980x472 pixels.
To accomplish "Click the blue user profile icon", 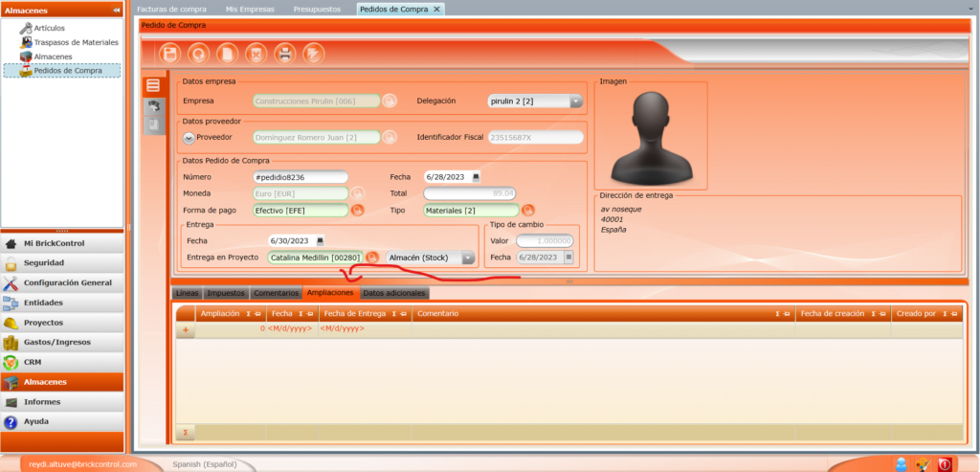I will [x=901, y=464].
